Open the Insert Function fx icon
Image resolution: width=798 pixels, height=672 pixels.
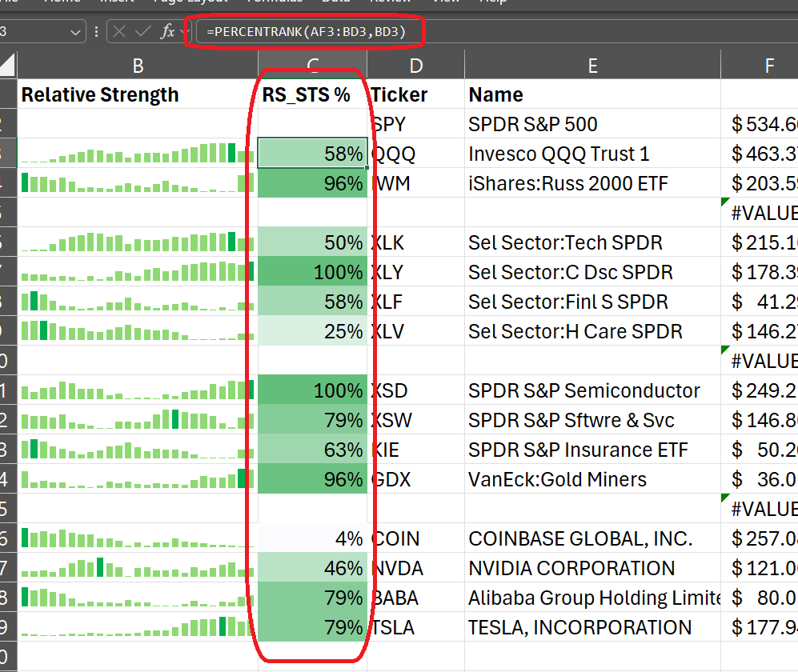[x=167, y=31]
